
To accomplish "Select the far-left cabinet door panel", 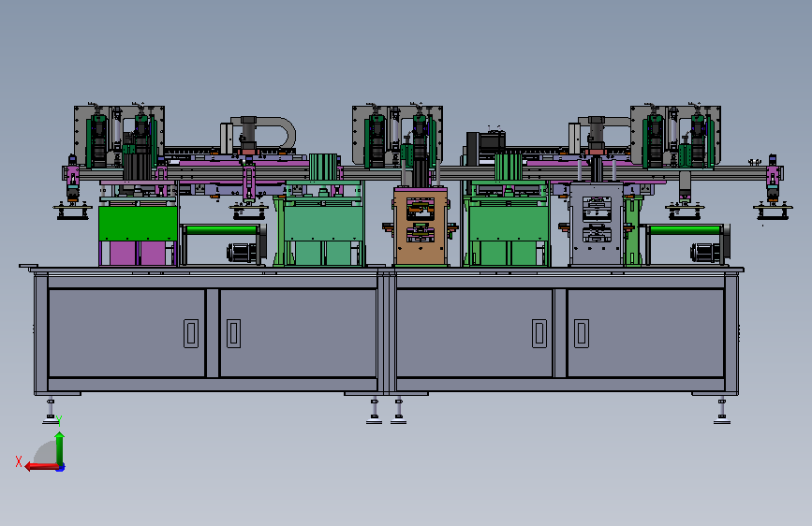I will (126, 333).
